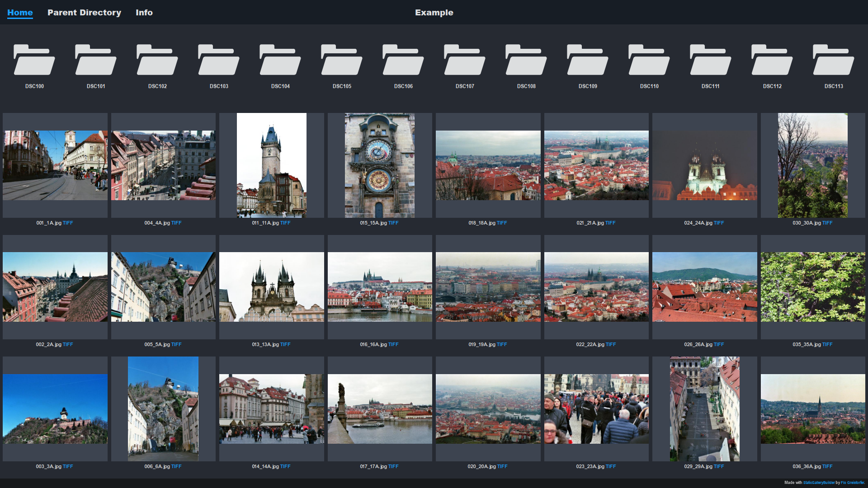Viewport: 868px width, 488px height.
Task: Open the TIFF version of 001_1A.jpg
Action: [68, 223]
